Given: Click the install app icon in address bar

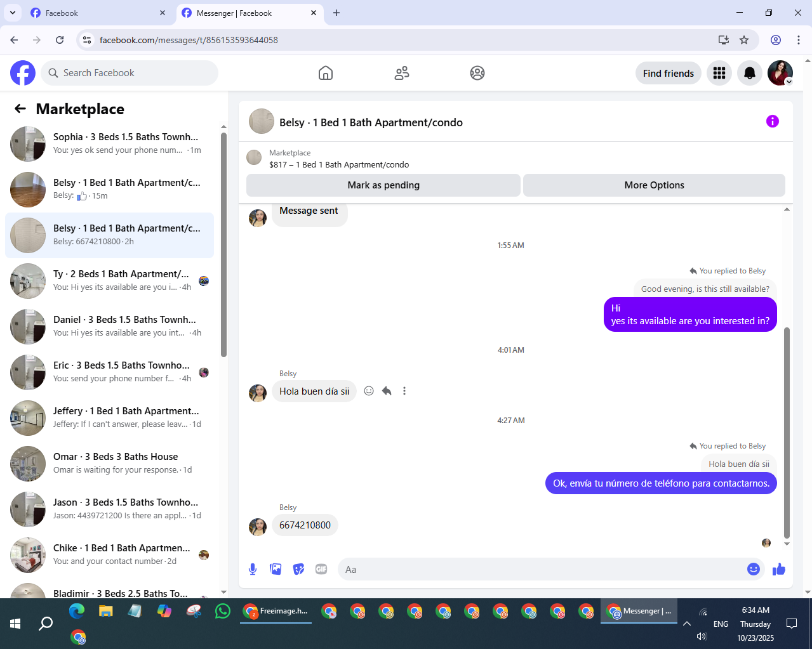Looking at the screenshot, I should coord(723,40).
